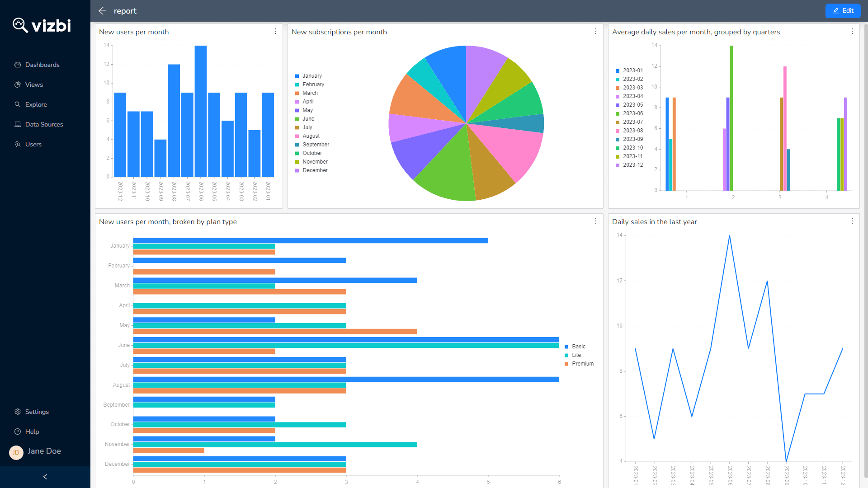Screen dimensions: 868x488
Task: Toggle October series in pie legend
Action: 309,153
